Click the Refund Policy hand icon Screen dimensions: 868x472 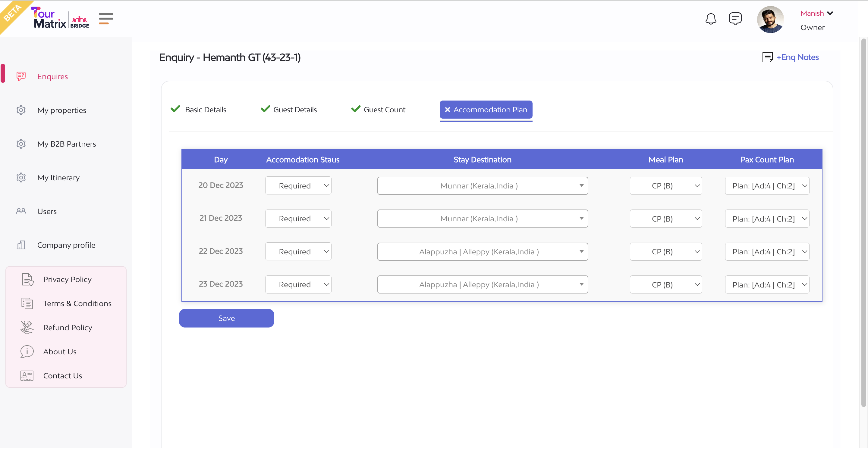[x=27, y=327]
